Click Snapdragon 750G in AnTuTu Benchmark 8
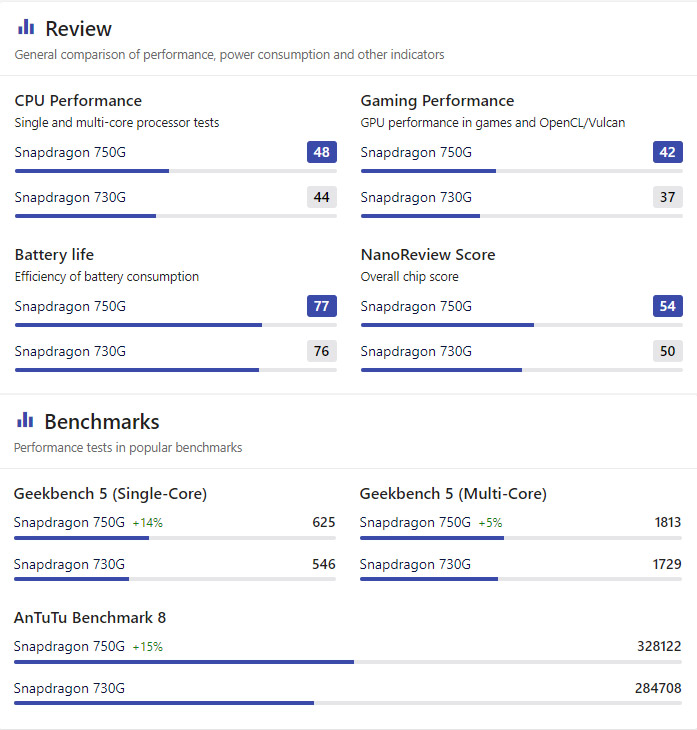697x730 pixels. pos(69,647)
